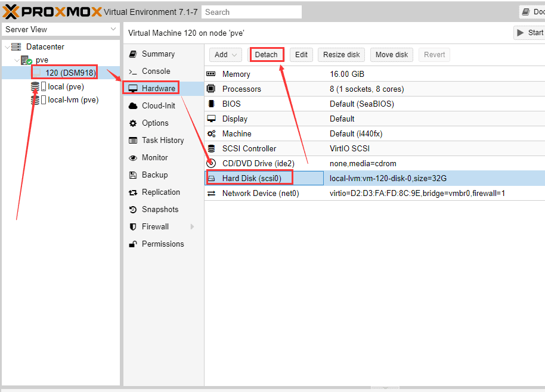
Task: Click the local-lvm (pve) storage icon
Action: pos(35,100)
